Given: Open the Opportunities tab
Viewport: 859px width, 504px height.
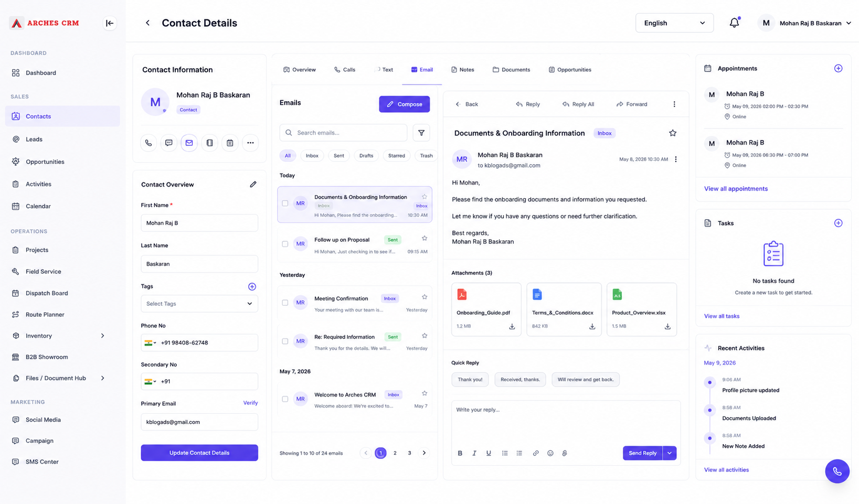Looking at the screenshot, I should coord(570,70).
